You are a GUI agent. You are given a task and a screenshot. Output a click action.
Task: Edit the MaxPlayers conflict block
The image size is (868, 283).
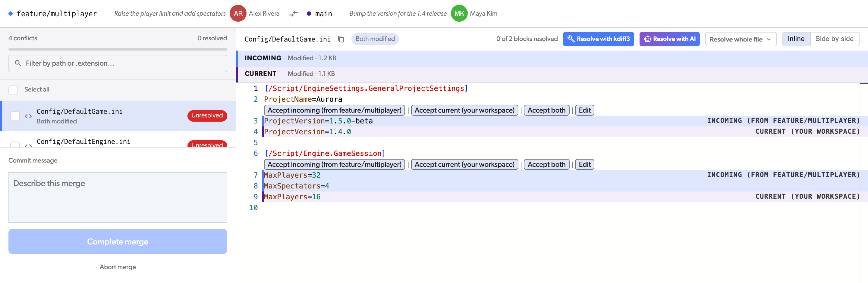click(x=584, y=165)
